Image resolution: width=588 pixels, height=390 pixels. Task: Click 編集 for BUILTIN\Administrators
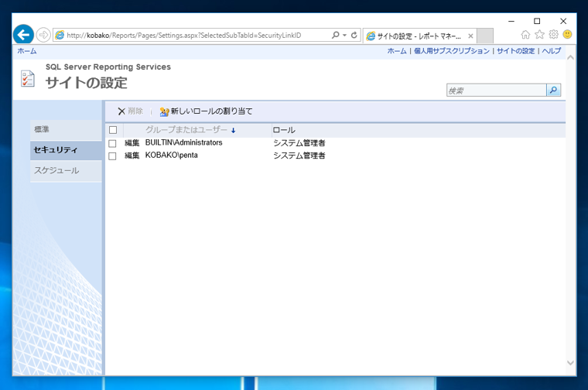[132, 143]
